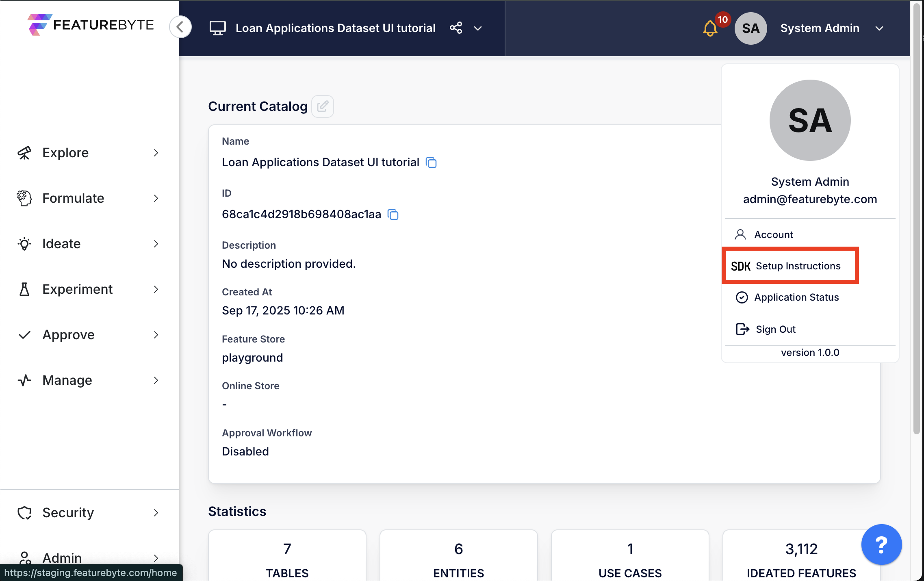924x581 pixels.
Task: Open Account from the user menu
Action: 773,234
